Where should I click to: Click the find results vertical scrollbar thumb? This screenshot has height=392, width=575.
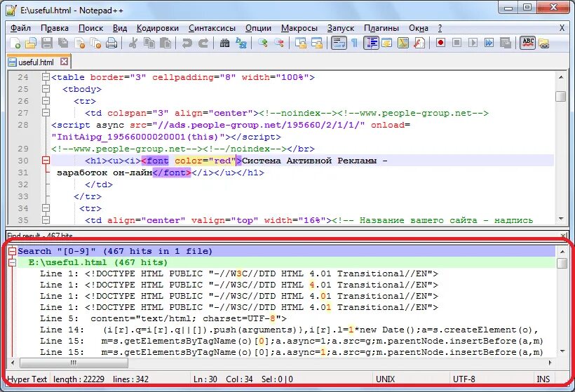click(x=562, y=263)
